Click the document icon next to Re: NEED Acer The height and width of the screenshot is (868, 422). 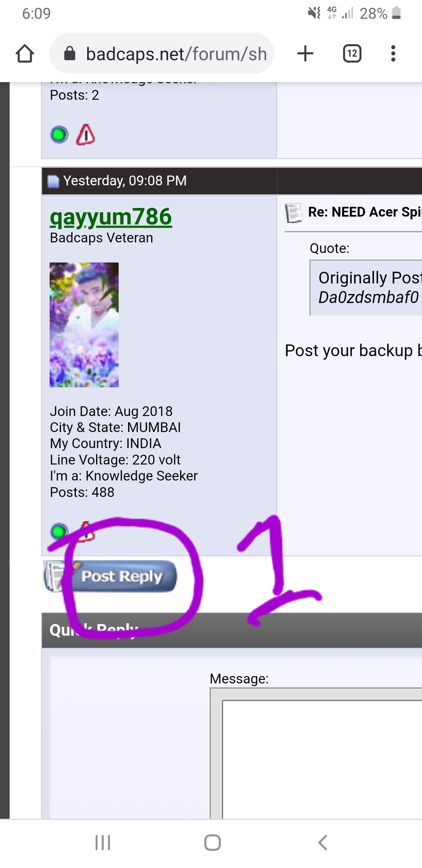[294, 213]
